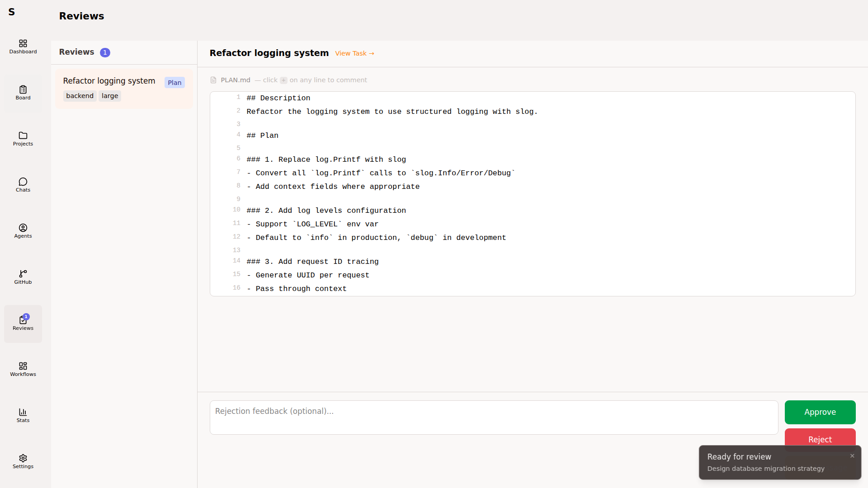Open Settings gear icon
The height and width of the screenshot is (488, 868).
(23, 461)
